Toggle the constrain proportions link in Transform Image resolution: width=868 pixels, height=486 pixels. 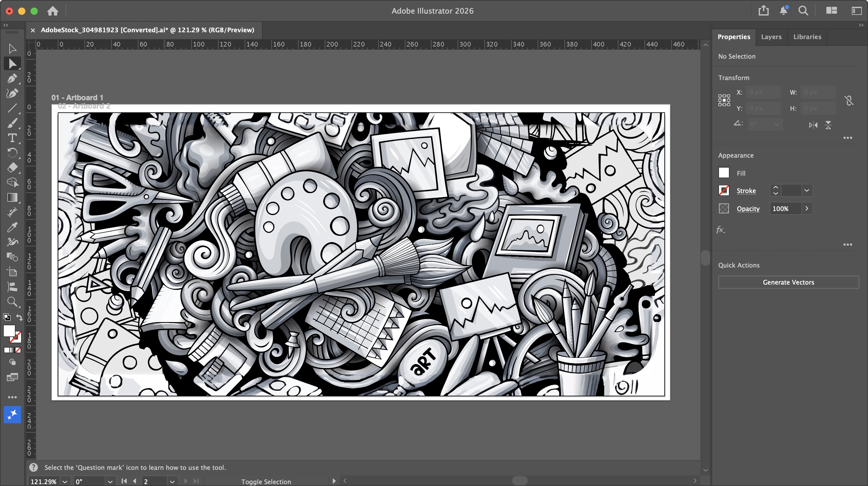pos(849,100)
